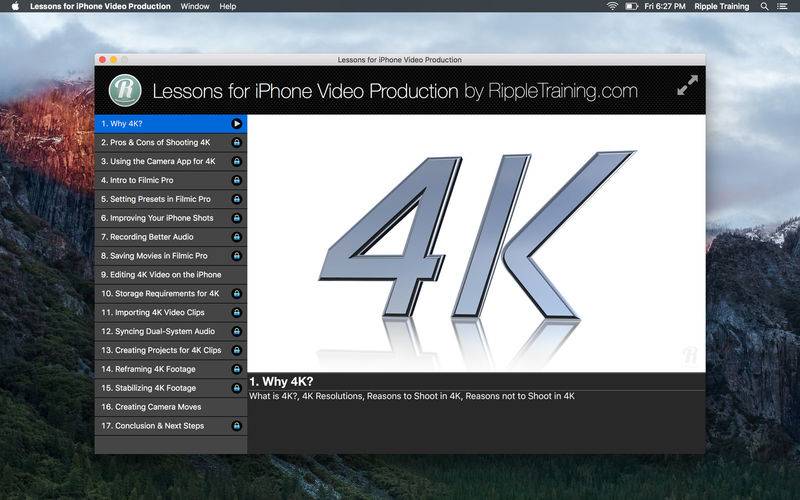Click lock icon beside Importing 4K Video Clips
The width and height of the screenshot is (800, 500).
[236, 312]
